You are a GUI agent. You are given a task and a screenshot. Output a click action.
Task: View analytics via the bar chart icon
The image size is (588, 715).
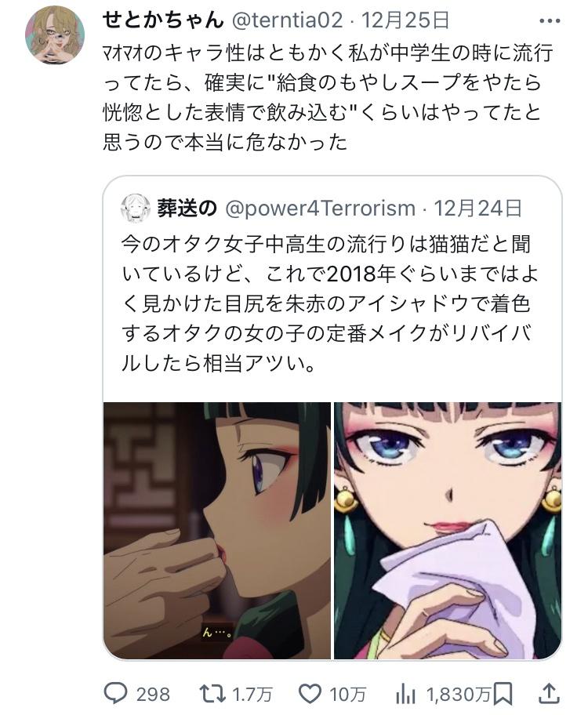pyautogui.click(x=405, y=695)
